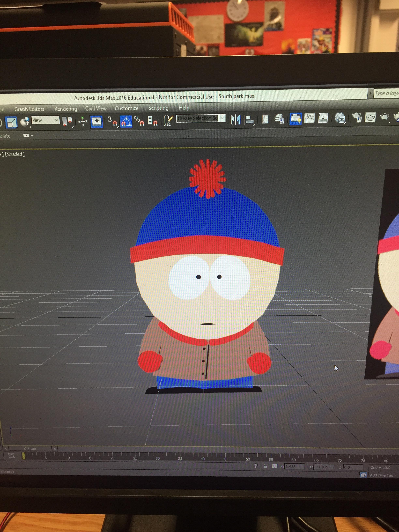Viewport: 399px width, 532px height.
Task: Click the time slider 0 / 100 handle
Action: click(30, 449)
